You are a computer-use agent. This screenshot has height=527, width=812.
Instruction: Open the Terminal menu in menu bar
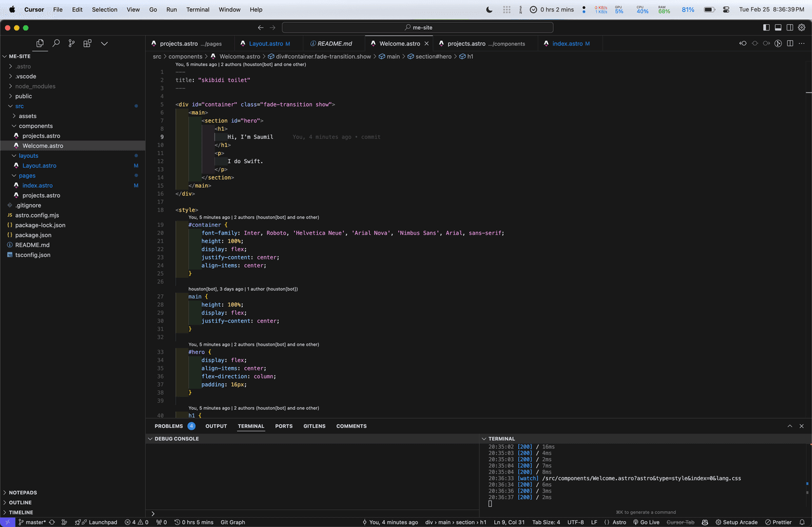coord(198,10)
